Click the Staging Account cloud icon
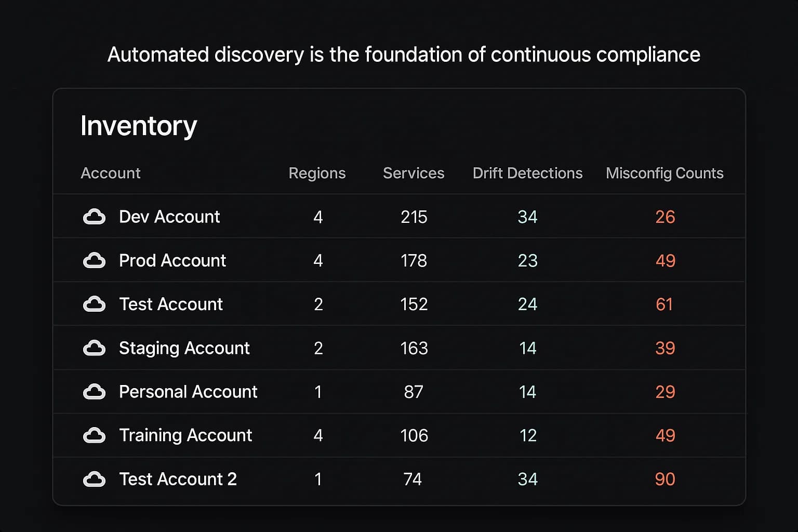Image resolution: width=798 pixels, height=532 pixels. [x=94, y=348]
